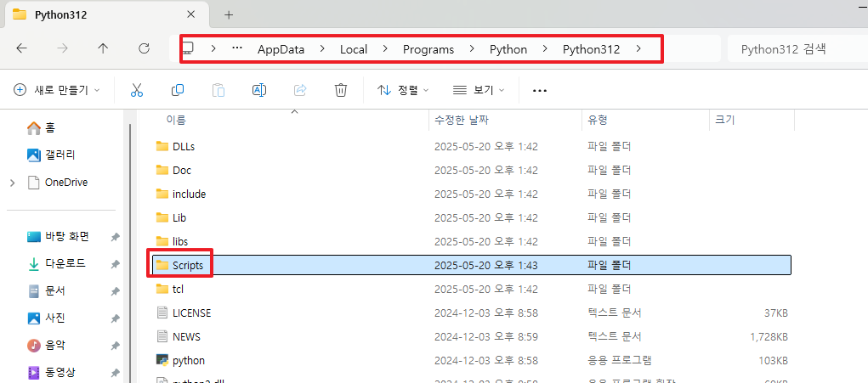Open the 정렬 sort dropdown
Screen dimensions: 868x383
[403, 90]
